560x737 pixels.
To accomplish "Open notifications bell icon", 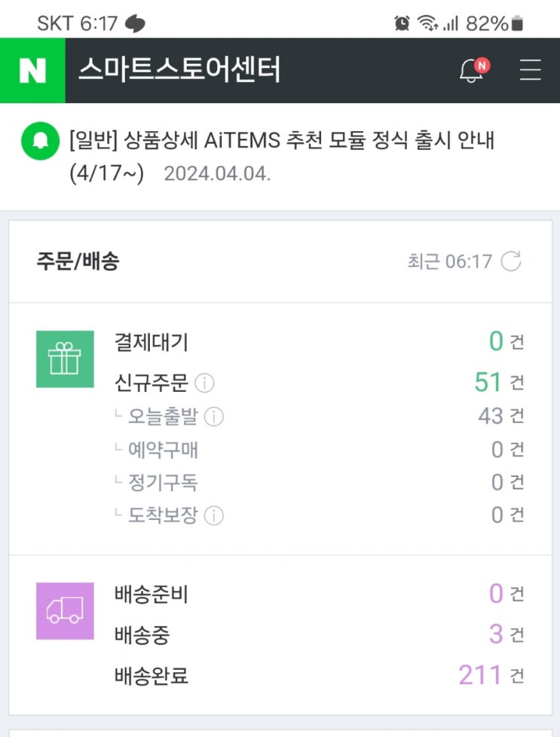I will 473,71.
